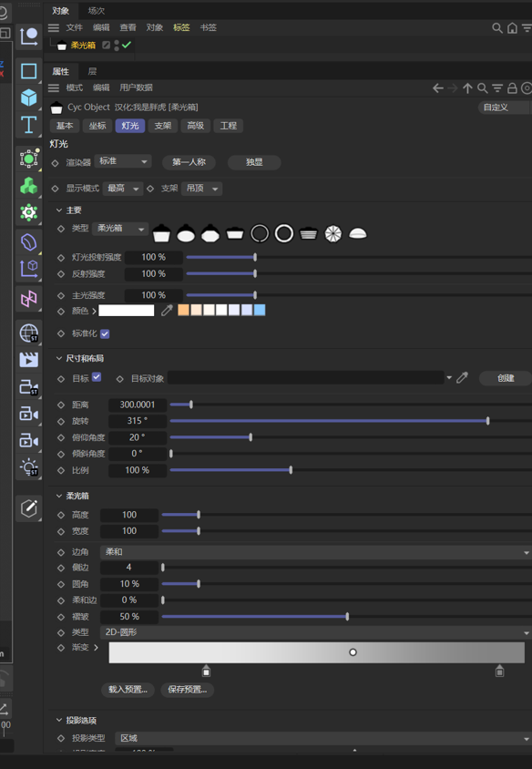Switch to the 高级 tab

pyautogui.click(x=195, y=126)
